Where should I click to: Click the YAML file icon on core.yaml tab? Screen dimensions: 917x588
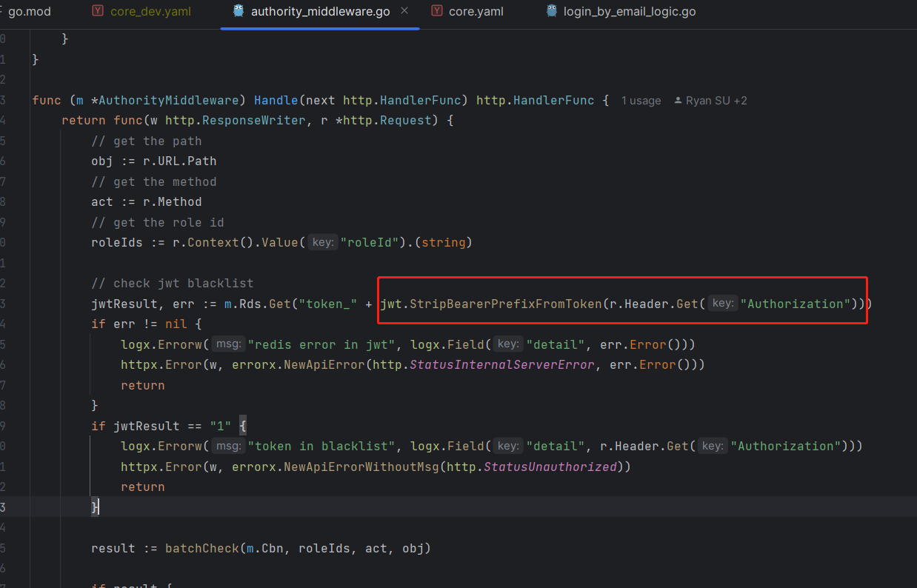[437, 10]
